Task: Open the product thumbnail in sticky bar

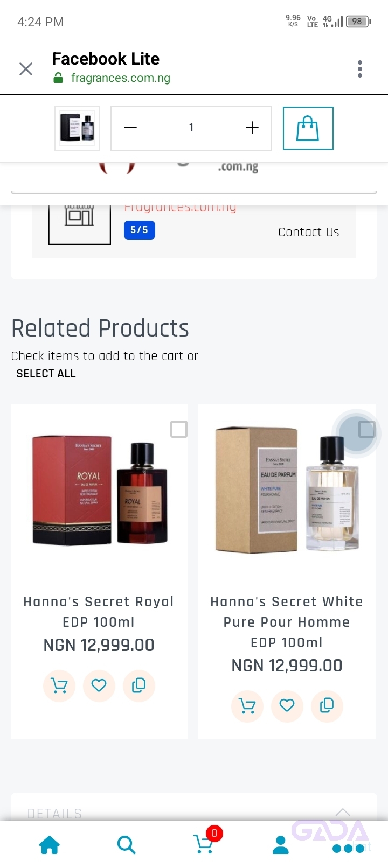Action: tap(77, 128)
